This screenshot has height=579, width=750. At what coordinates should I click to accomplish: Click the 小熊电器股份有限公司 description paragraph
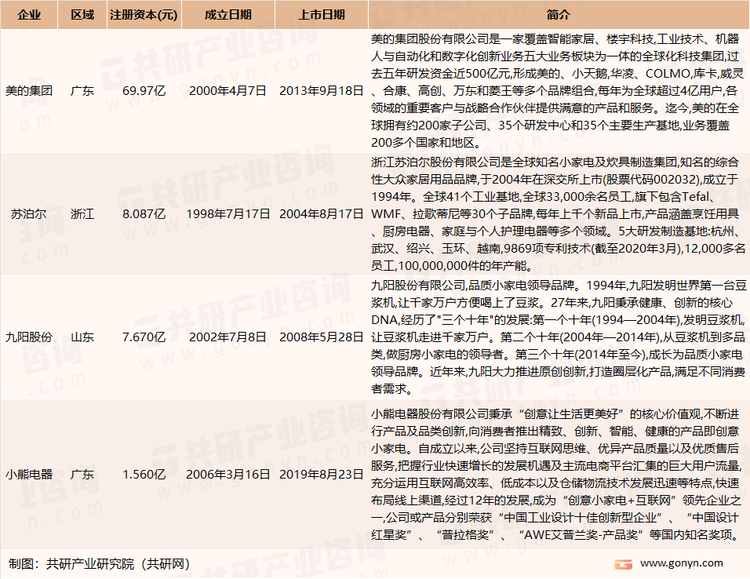coord(558,475)
